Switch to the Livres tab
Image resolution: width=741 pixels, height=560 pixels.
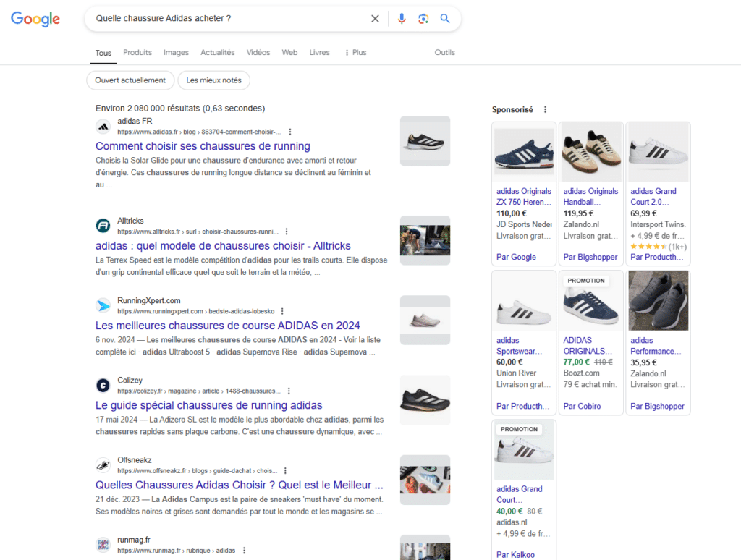point(319,53)
